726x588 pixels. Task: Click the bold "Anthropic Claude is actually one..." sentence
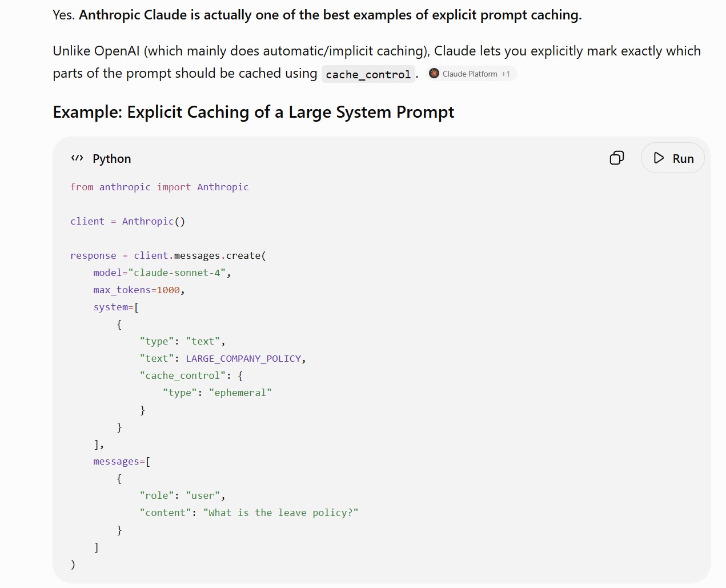click(330, 15)
